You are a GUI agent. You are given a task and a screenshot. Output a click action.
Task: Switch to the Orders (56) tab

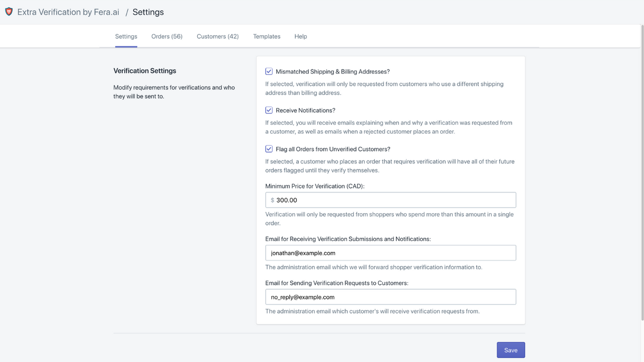pyautogui.click(x=167, y=36)
